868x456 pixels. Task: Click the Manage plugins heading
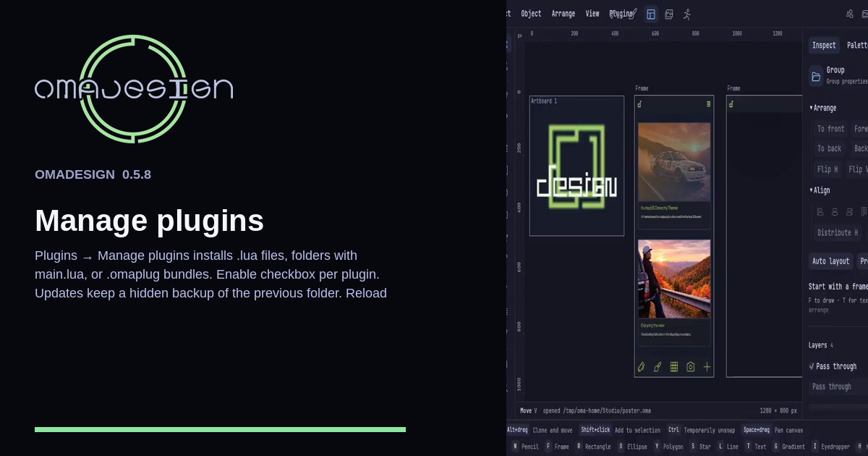tap(149, 221)
